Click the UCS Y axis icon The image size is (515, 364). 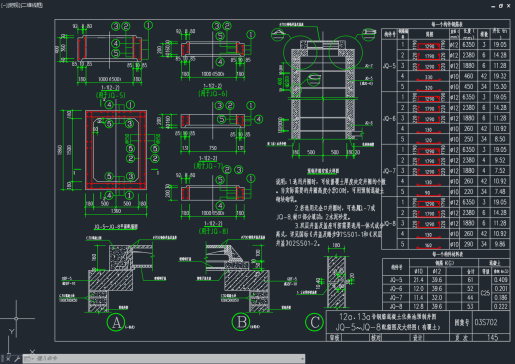coord(12,331)
